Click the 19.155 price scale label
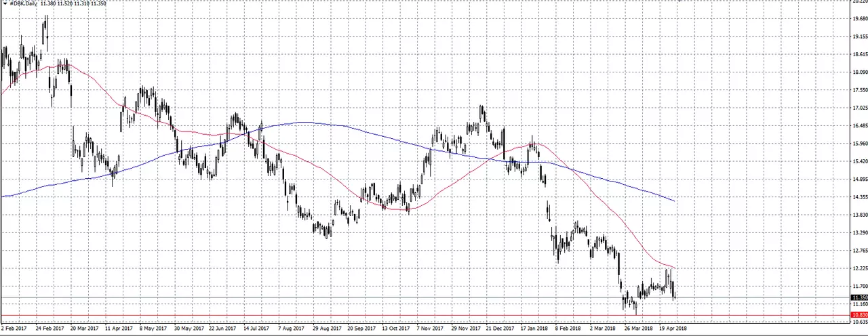868x336 pixels. [859, 37]
